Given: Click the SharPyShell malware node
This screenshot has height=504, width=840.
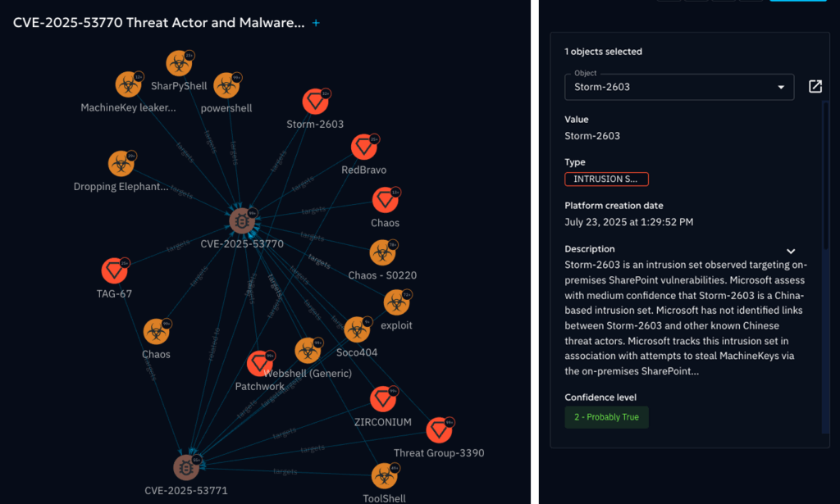Looking at the screenshot, I should click(x=178, y=63).
